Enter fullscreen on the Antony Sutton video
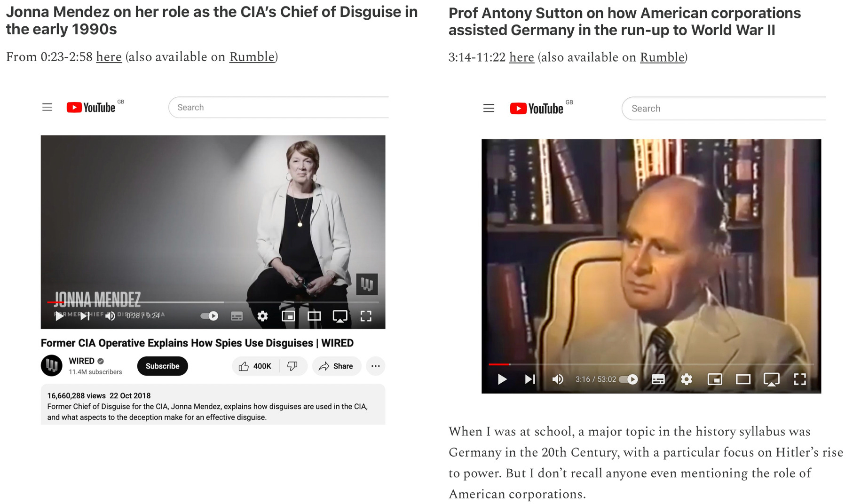The height and width of the screenshot is (504, 853). click(800, 379)
